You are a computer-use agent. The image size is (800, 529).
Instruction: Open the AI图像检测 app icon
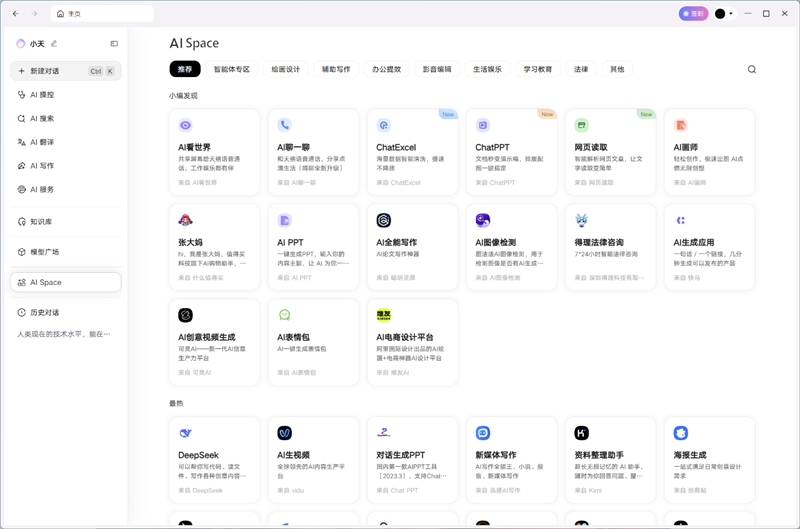482,220
